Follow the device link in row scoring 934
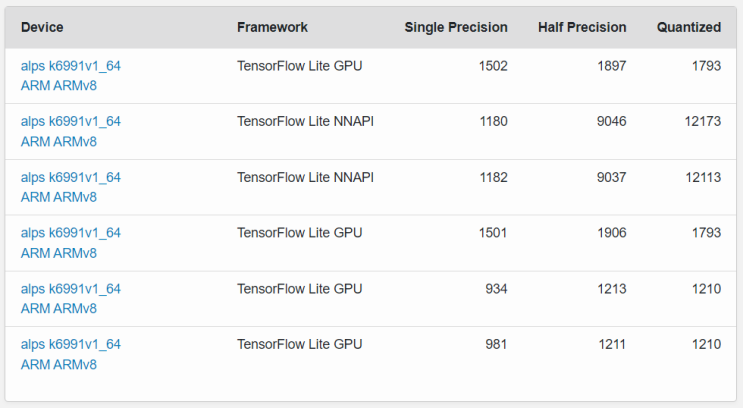Viewport: 743px width, 408px height. (71, 289)
